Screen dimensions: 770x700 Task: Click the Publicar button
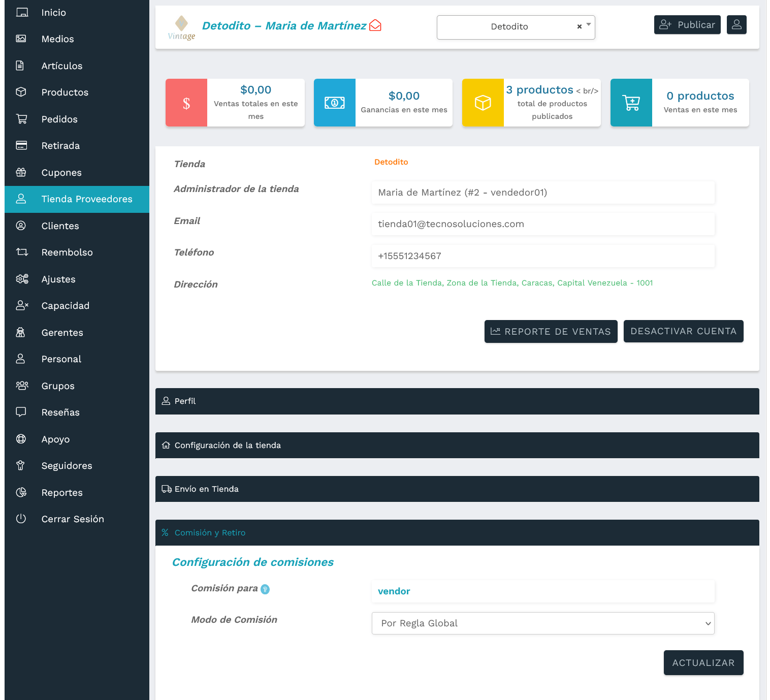687,24
